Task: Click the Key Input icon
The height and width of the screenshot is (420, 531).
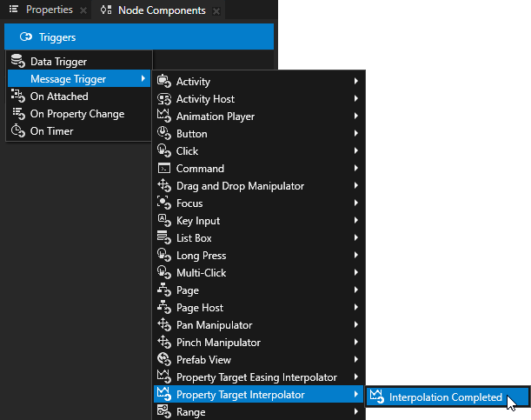Action: [163, 221]
